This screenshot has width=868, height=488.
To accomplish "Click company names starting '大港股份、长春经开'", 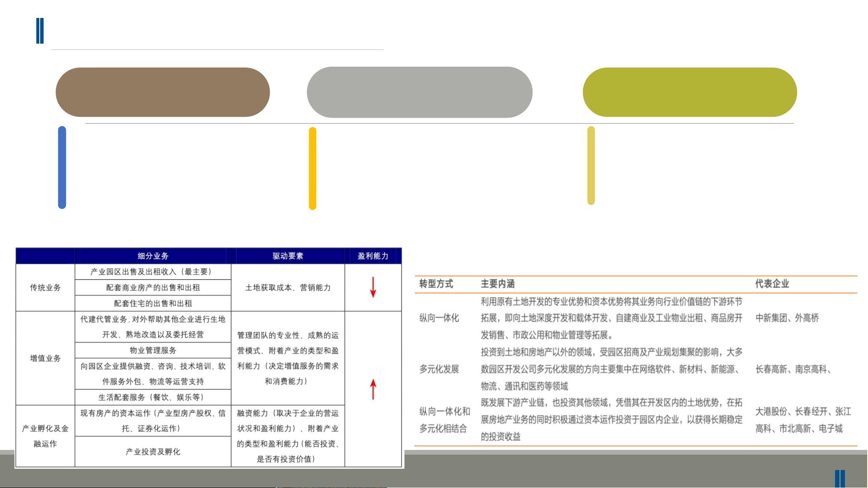I will 803,420.
